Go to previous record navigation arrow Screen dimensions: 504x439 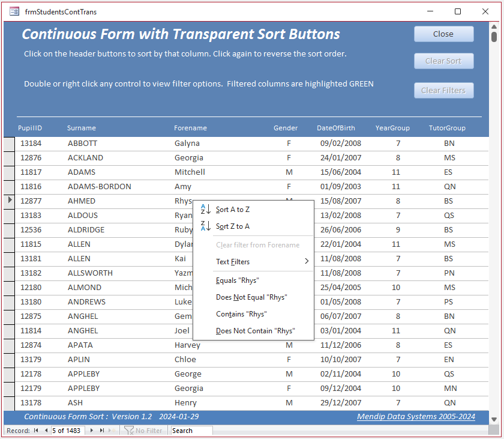pyautogui.click(x=46, y=431)
